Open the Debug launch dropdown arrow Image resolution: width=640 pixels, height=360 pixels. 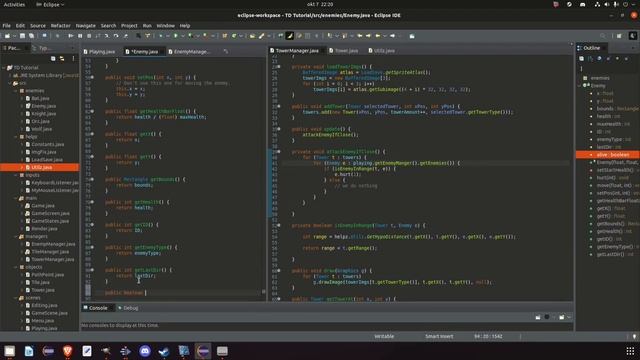pyautogui.click(x=167, y=36)
